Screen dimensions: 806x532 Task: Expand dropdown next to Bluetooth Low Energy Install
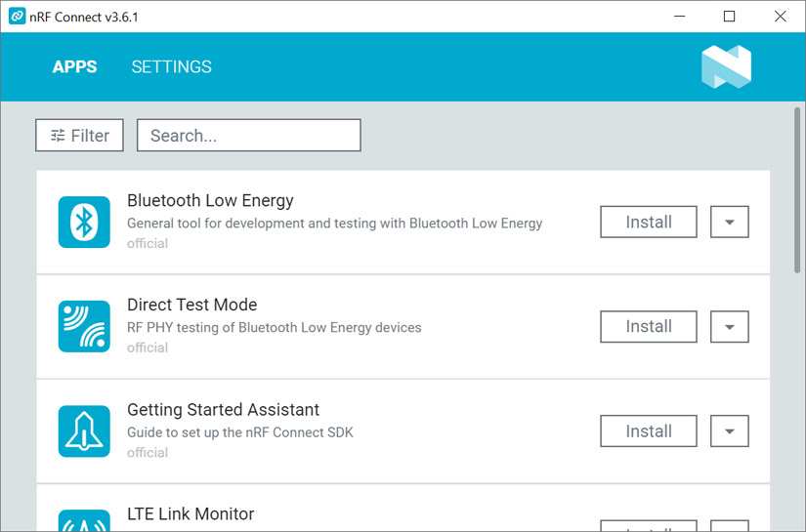pos(730,222)
